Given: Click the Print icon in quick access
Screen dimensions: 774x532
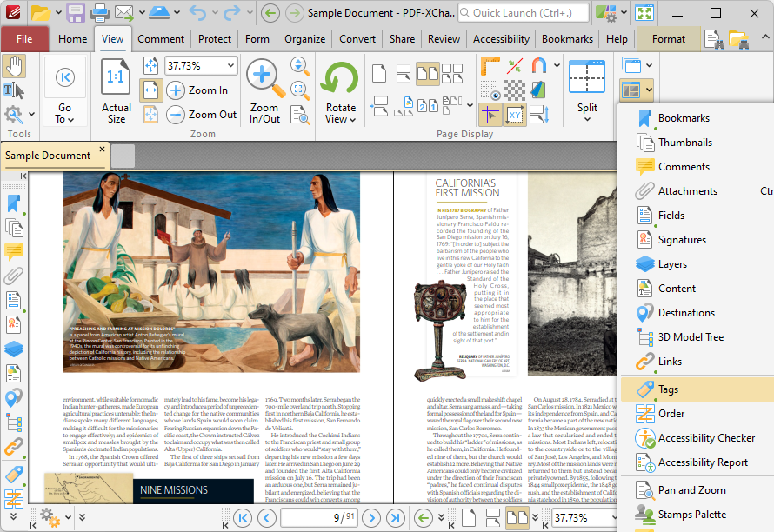Looking at the screenshot, I should tap(99, 13).
